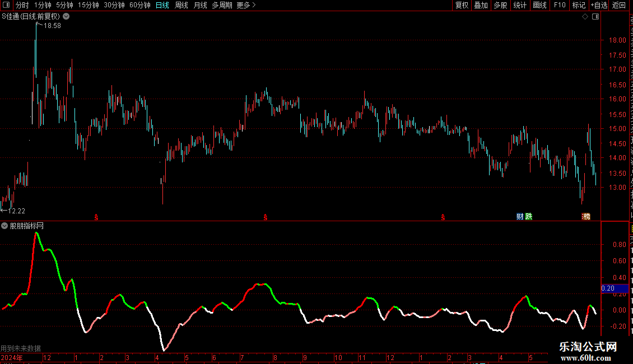Select the 15分钟 period tab

89,5
